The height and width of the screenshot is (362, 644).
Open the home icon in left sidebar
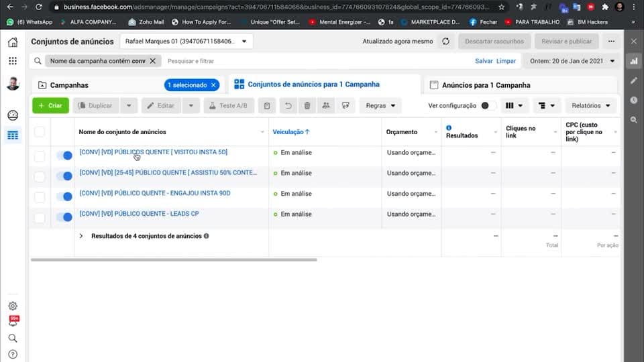pos(13,42)
